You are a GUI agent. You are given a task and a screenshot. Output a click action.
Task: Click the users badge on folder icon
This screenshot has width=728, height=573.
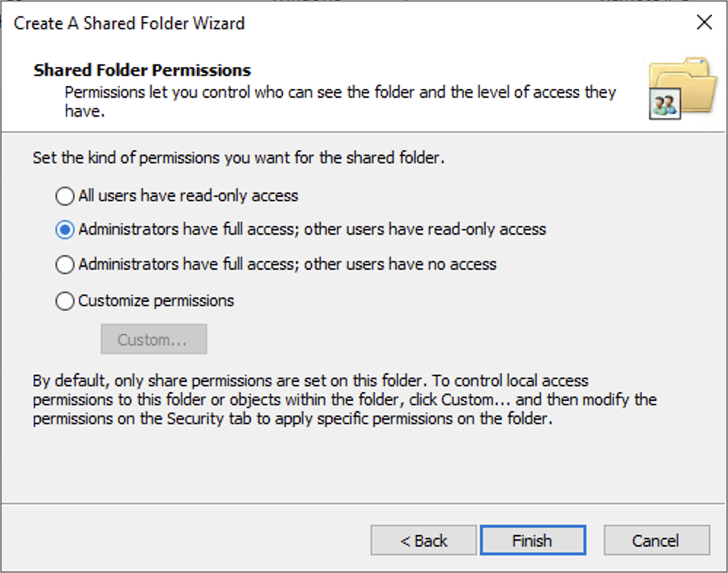pyautogui.click(x=665, y=105)
